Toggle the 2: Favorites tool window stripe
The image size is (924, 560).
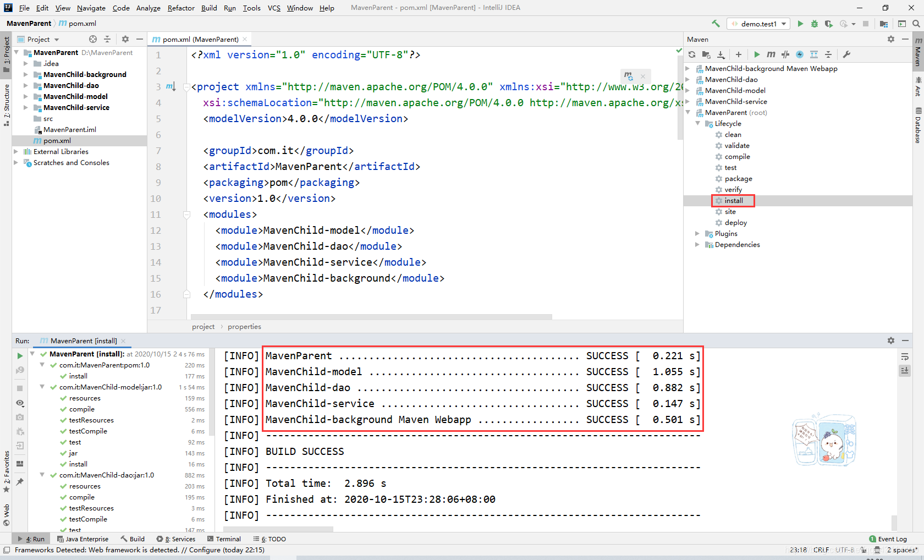6,472
